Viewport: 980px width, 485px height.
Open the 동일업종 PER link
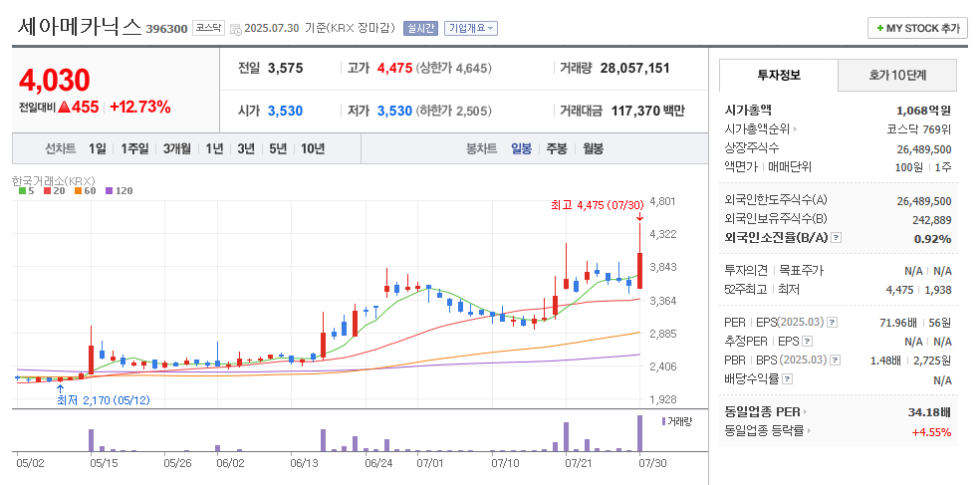763,412
